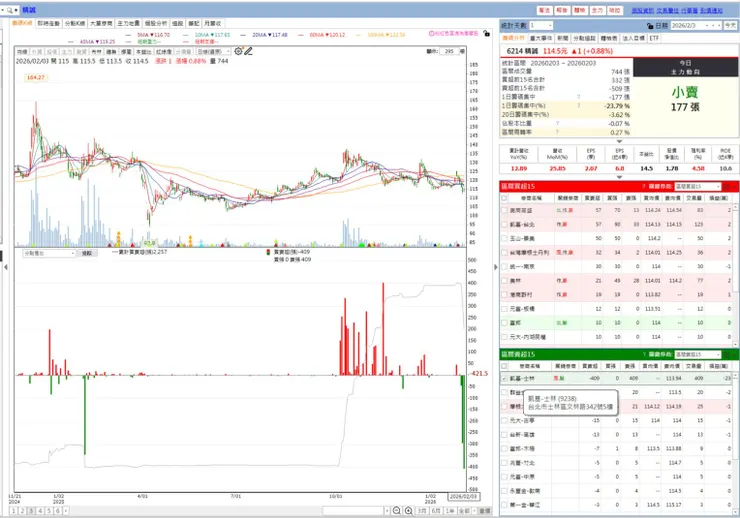Click help icon in 區間買超15 header
This screenshot has height=518, width=740.
point(644,187)
